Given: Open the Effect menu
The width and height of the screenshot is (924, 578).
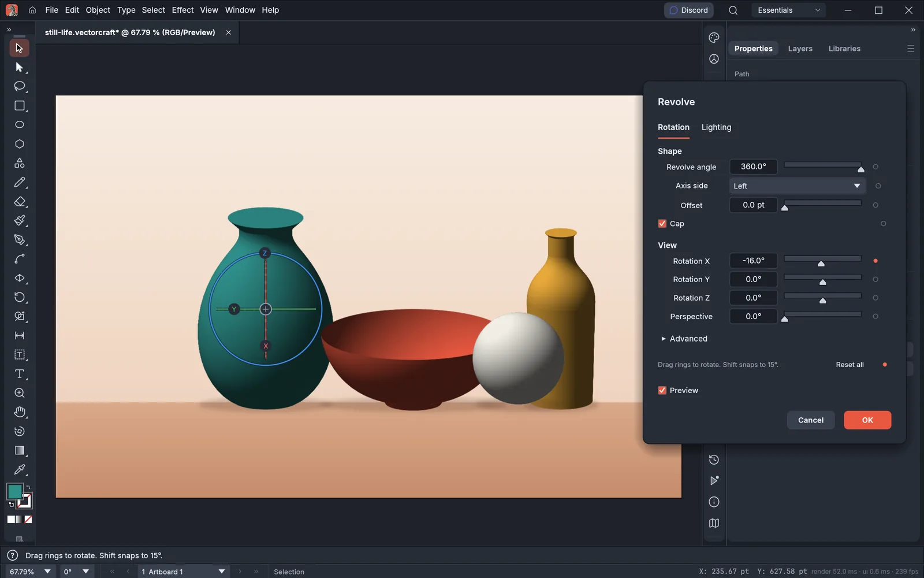Looking at the screenshot, I should (182, 10).
